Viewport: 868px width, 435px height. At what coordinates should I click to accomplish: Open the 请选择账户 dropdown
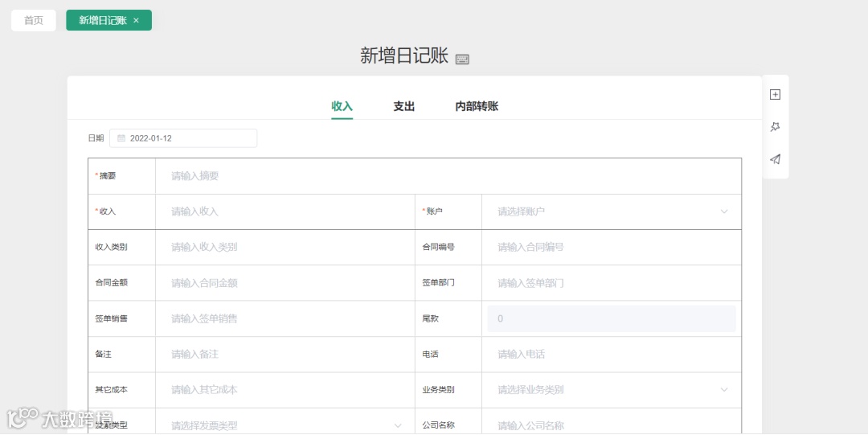(x=612, y=211)
